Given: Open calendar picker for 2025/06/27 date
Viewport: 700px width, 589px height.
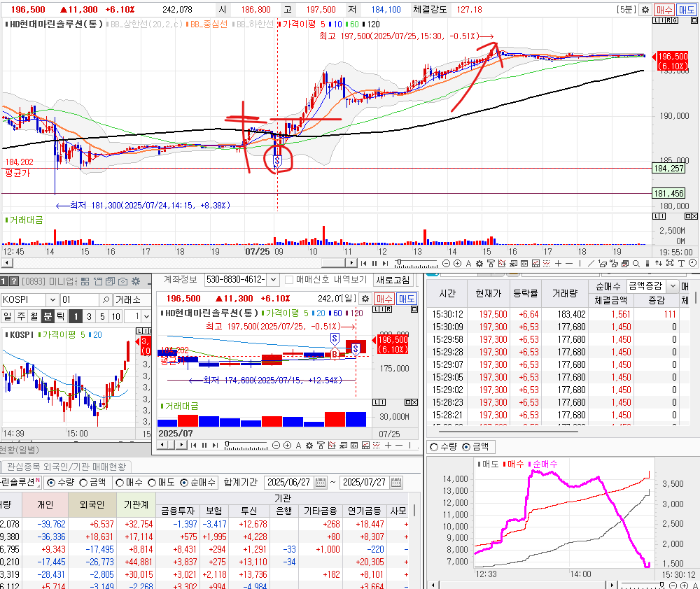Looking at the screenshot, I should click(x=320, y=483).
